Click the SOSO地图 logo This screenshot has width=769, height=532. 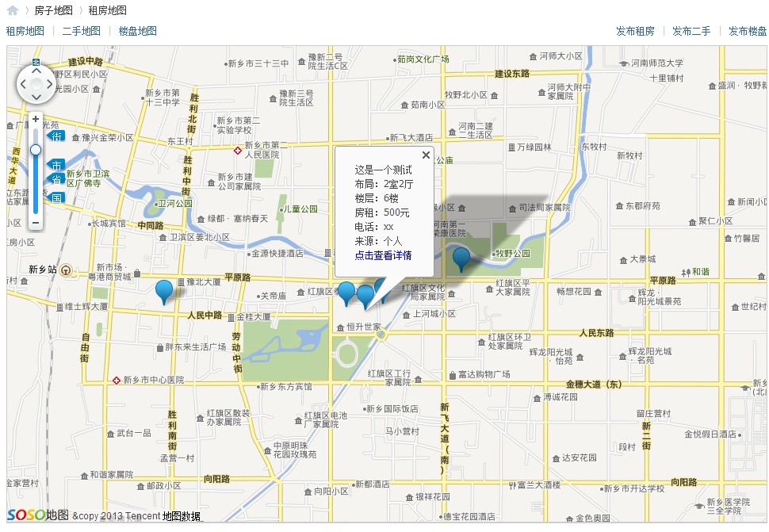[38, 515]
